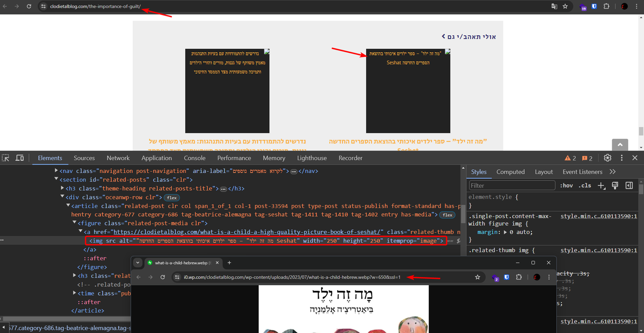Activate the DevTools inspect element picker
The width and height of the screenshot is (644, 333).
pyautogui.click(x=6, y=158)
